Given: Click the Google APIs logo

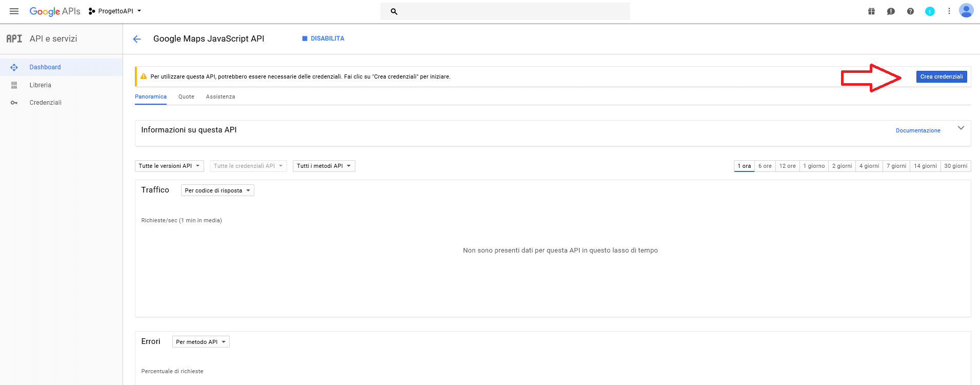Looking at the screenshot, I should click(x=55, y=11).
